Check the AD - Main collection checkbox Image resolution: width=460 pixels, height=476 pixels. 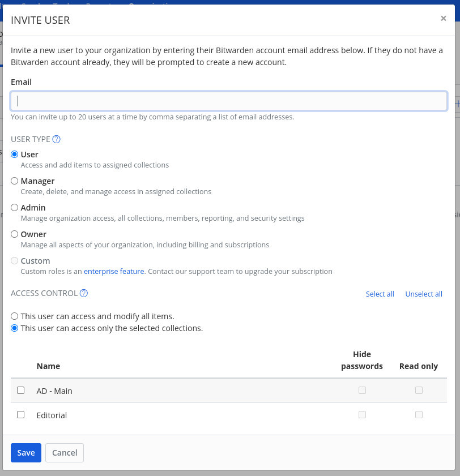pyautogui.click(x=21, y=391)
